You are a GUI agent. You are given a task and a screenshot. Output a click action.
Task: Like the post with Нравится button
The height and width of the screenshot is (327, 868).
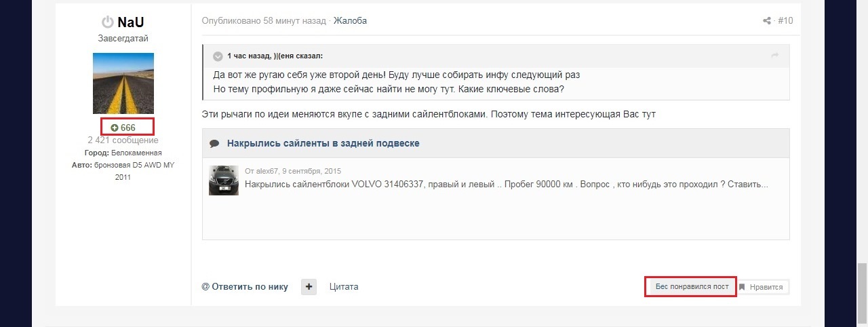coord(763,287)
